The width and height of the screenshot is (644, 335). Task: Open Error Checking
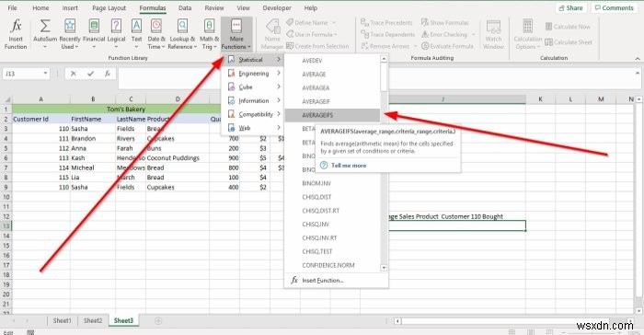pos(448,34)
